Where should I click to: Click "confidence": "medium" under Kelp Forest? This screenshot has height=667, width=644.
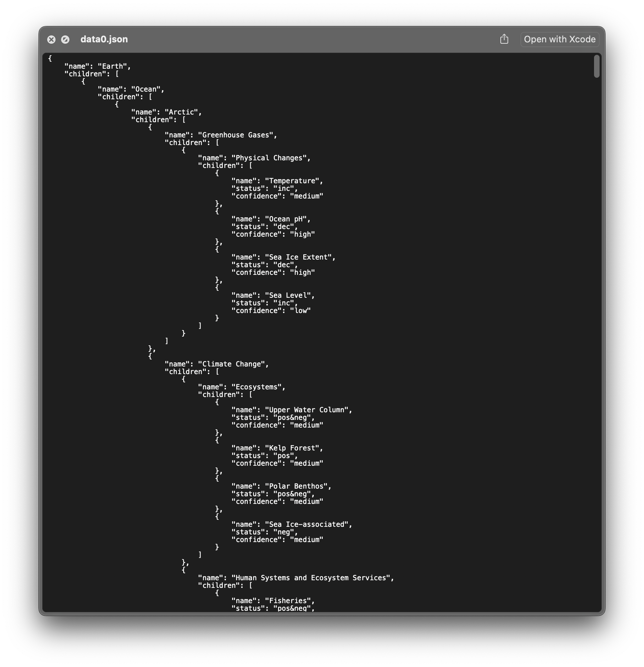point(277,463)
